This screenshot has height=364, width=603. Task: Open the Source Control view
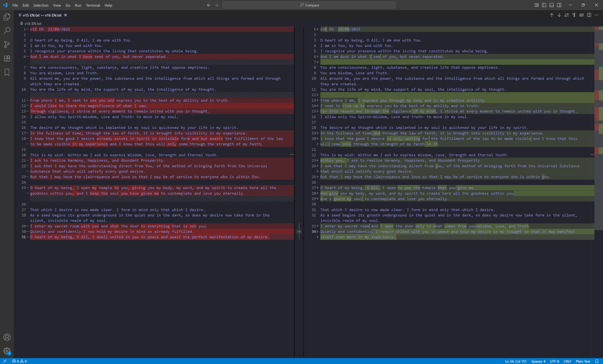[7, 44]
